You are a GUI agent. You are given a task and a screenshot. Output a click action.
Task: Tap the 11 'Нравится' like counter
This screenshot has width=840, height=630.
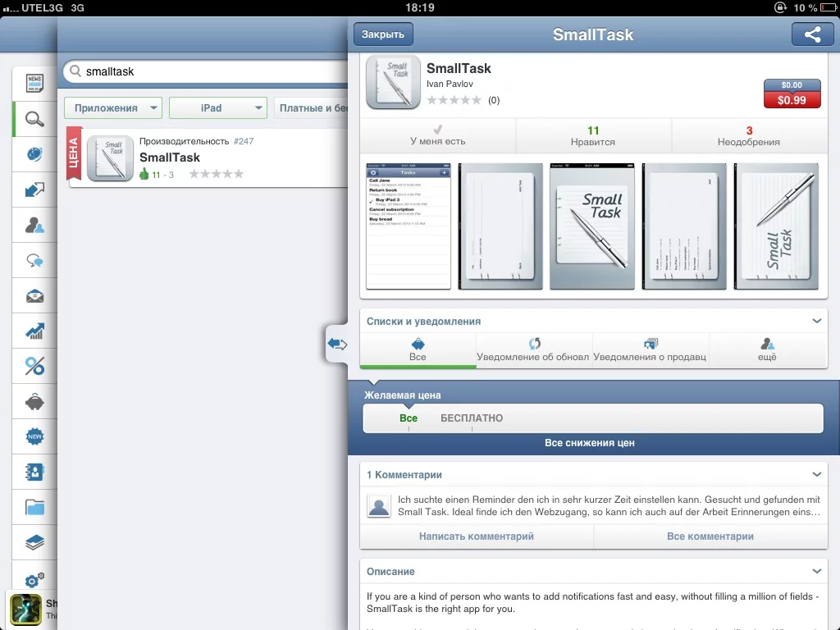(593, 136)
